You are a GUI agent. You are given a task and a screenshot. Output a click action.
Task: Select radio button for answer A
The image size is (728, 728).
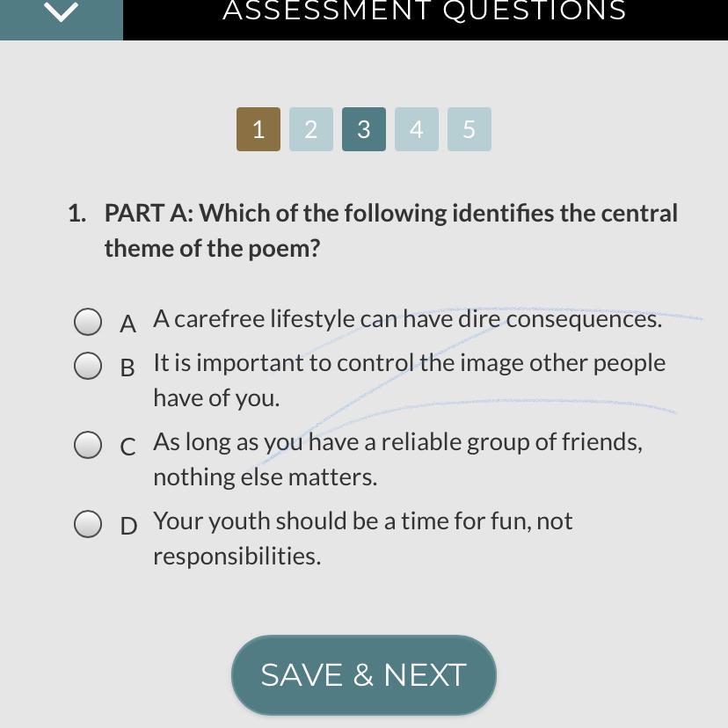pyautogui.click(x=88, y=322)
